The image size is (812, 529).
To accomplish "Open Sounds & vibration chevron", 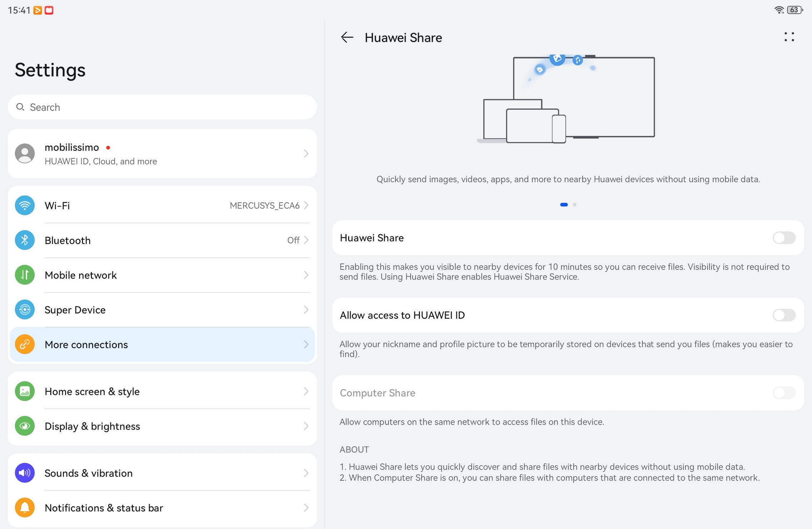I will click(x=306, y=473).
